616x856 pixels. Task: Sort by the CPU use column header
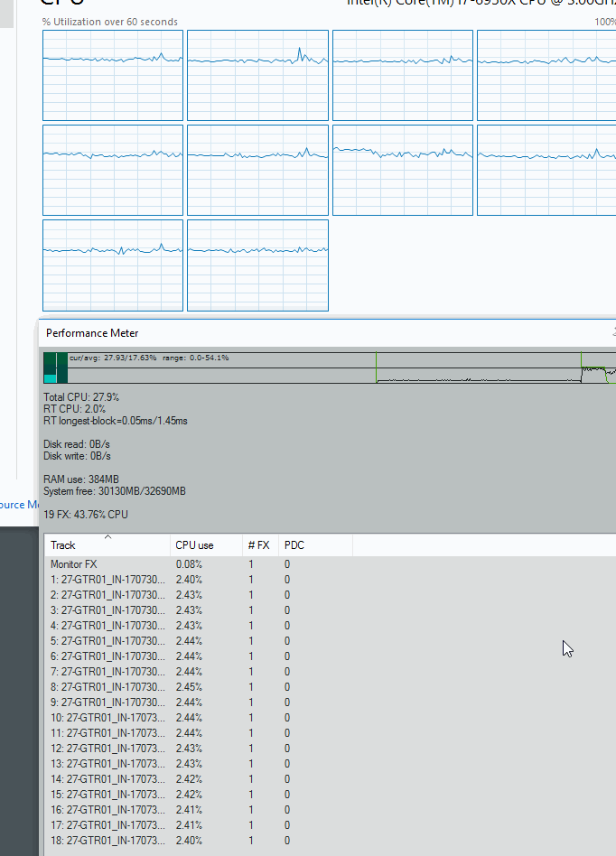[x=206, y=544]
